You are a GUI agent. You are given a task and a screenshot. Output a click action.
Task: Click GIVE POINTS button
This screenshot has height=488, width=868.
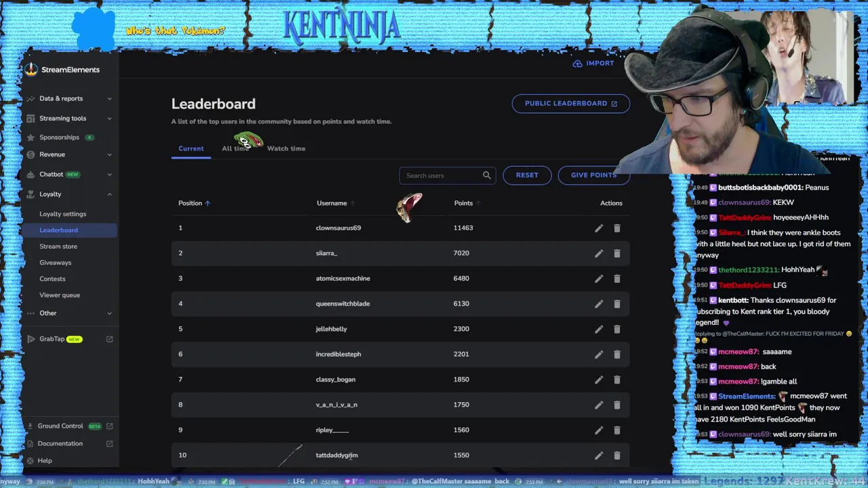pyautogui.click(x=593, y=176)
